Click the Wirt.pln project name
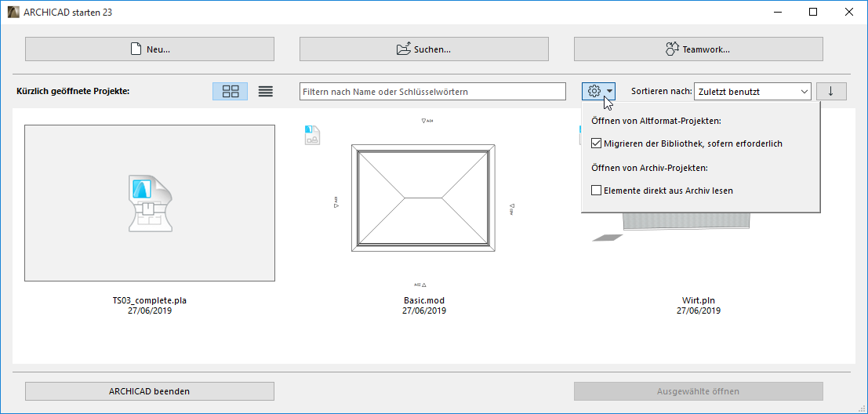This screenshot has width=868, height=414. 699,300
